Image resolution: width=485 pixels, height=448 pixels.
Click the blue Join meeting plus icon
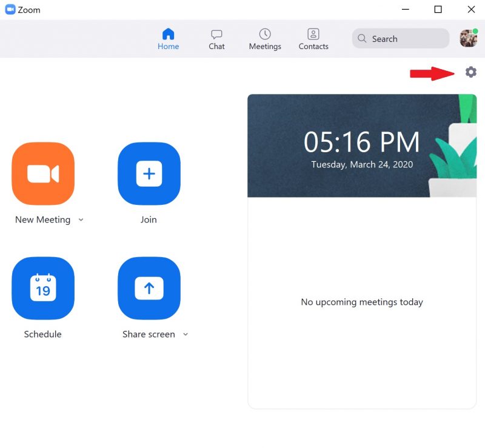[149, 173]
